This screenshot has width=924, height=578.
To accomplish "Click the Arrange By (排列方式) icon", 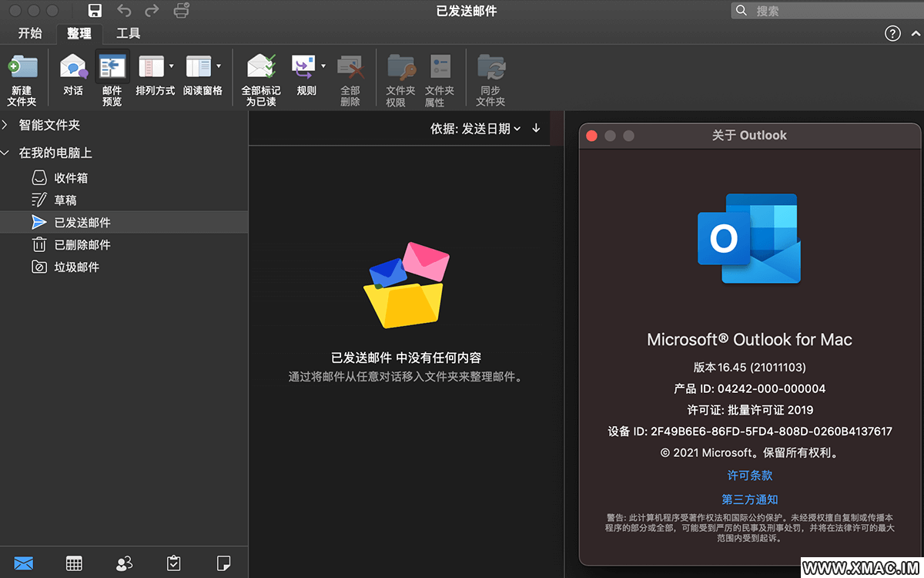I will point(151,67).
